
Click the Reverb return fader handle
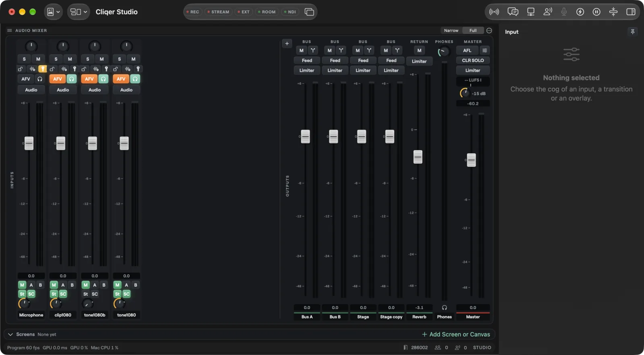418,157
